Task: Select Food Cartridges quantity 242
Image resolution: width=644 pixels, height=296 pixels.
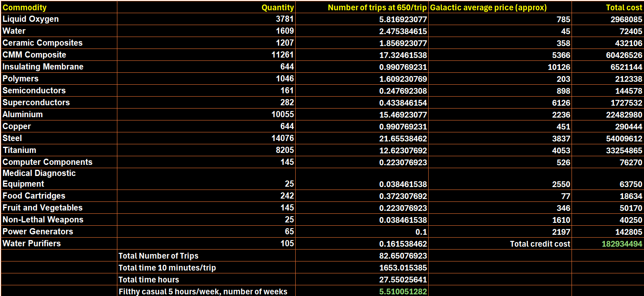Action: 206,196
